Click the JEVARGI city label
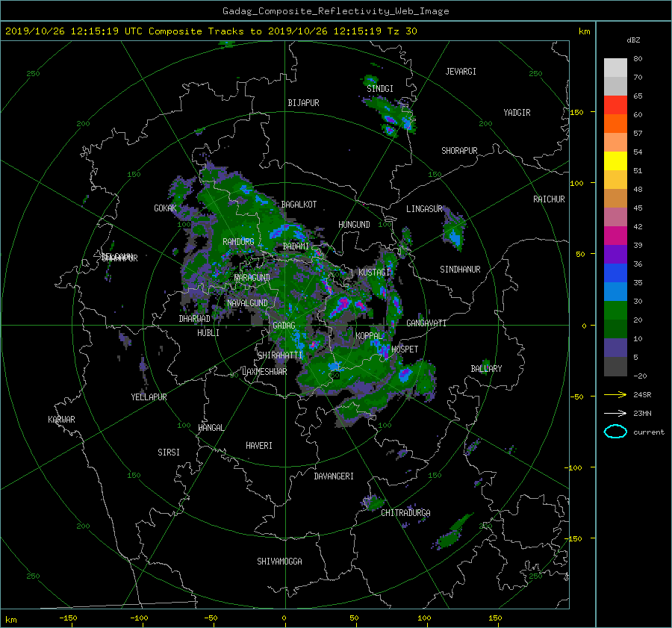672x628 pixels. 461,72
